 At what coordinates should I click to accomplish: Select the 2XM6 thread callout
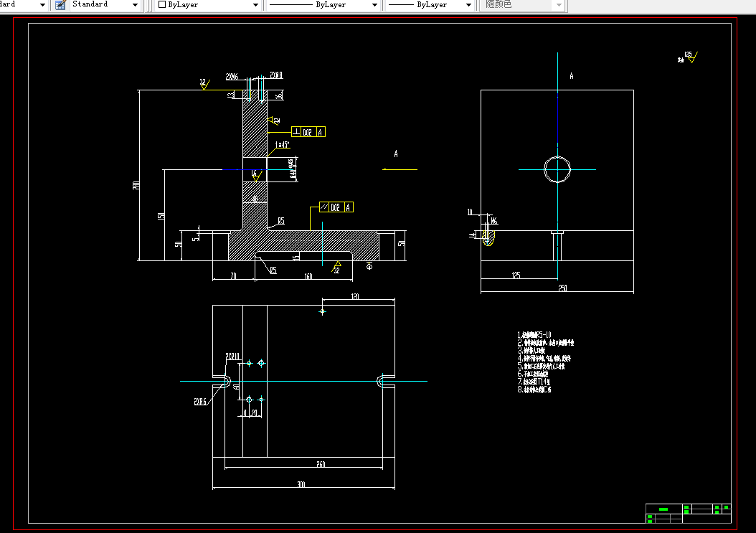(x=232, y=76)
